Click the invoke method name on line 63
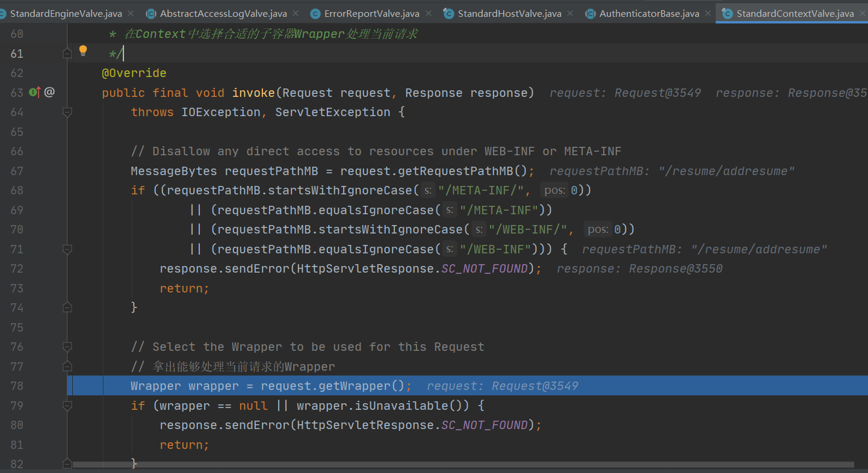 click(253, 93)
